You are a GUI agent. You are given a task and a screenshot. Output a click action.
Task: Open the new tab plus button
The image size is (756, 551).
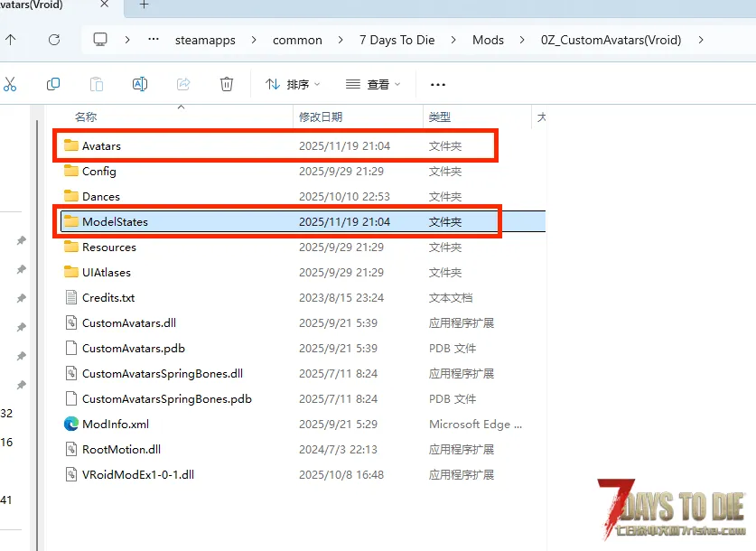click(x=144, y=5)
